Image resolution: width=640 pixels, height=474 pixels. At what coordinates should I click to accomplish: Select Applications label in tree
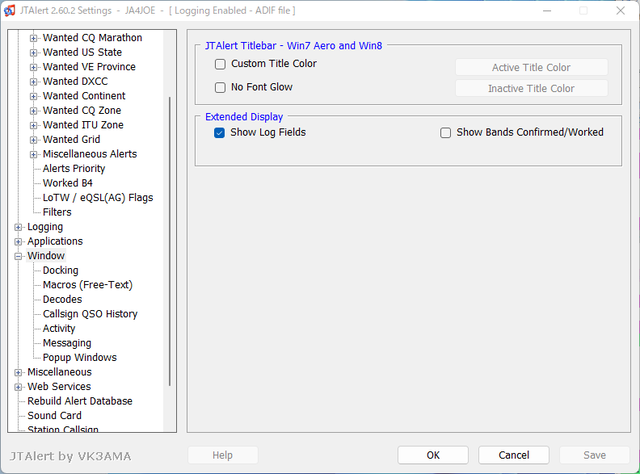(55, 241)
